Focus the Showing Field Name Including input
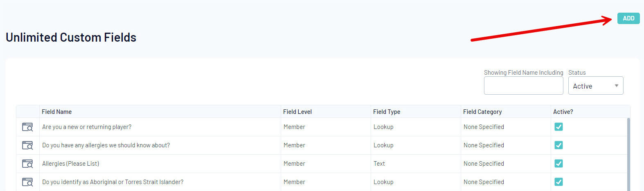644x191 pixels. click(x=523, y=86)
